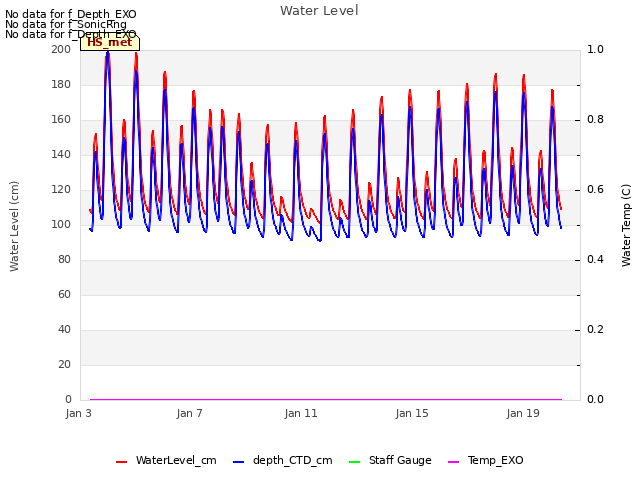Click the 80 tick on left axis
Image resolution: width=640 pixels, height=480 pixels.
tap(64, 260)
